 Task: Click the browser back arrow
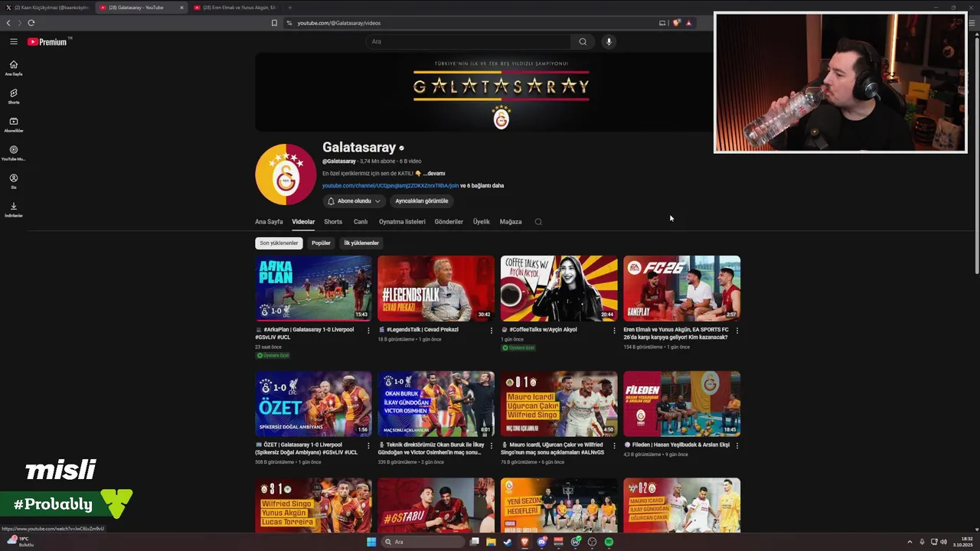(x=8, y=23)
